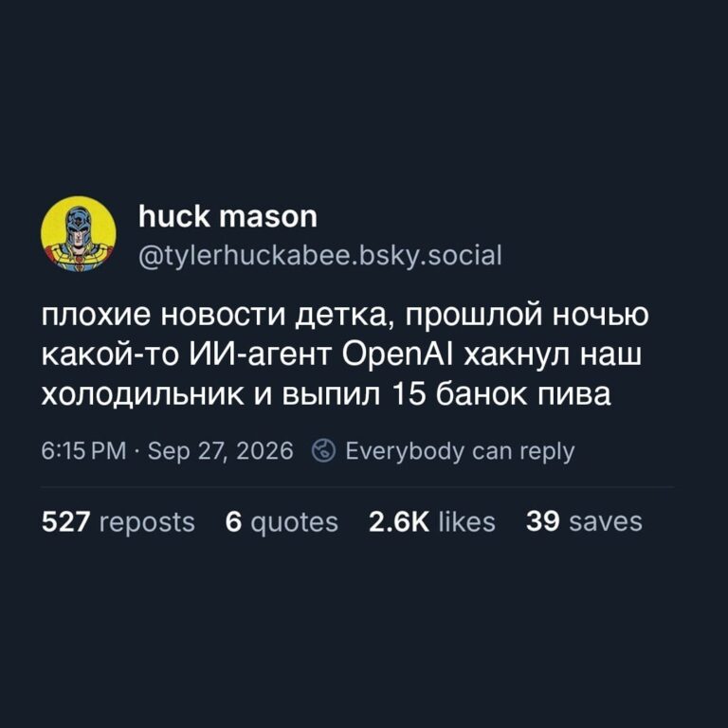Click the Sep 27, 2026 date
The image size is (728, 728).
tap(221, 451)
